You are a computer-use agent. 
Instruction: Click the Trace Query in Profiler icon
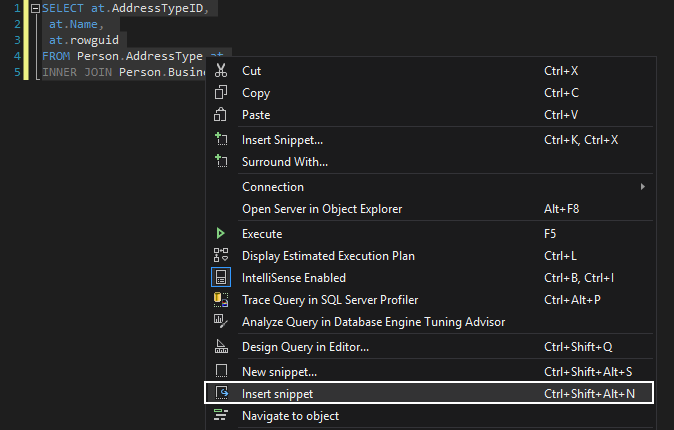[x=222, y=299]
